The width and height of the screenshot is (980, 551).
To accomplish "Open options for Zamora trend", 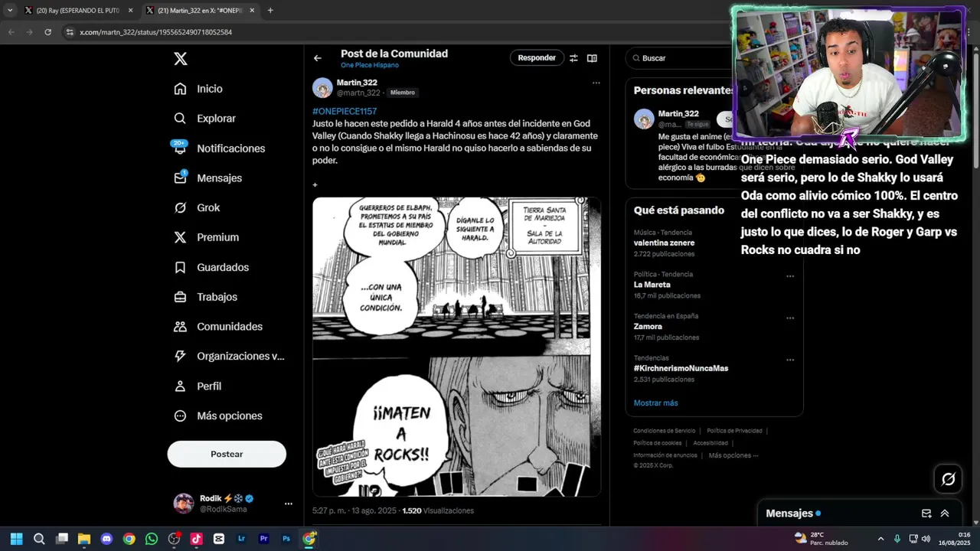I will 790,318.
